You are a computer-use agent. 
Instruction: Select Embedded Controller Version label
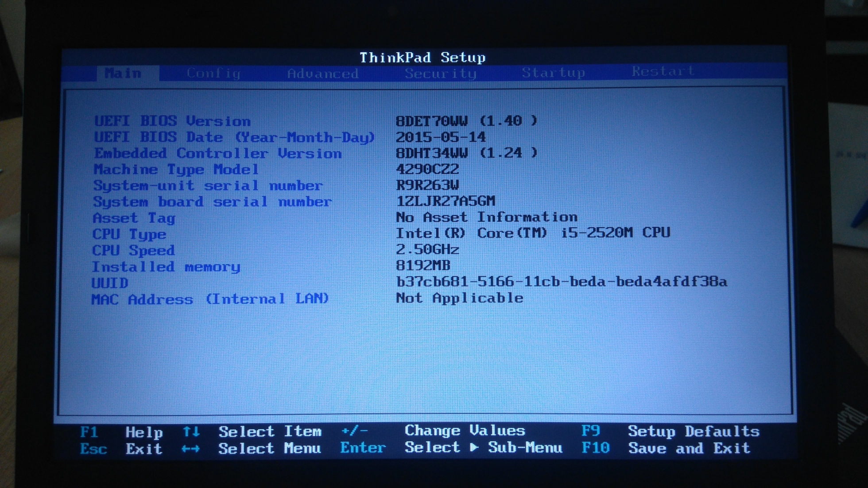217,153
